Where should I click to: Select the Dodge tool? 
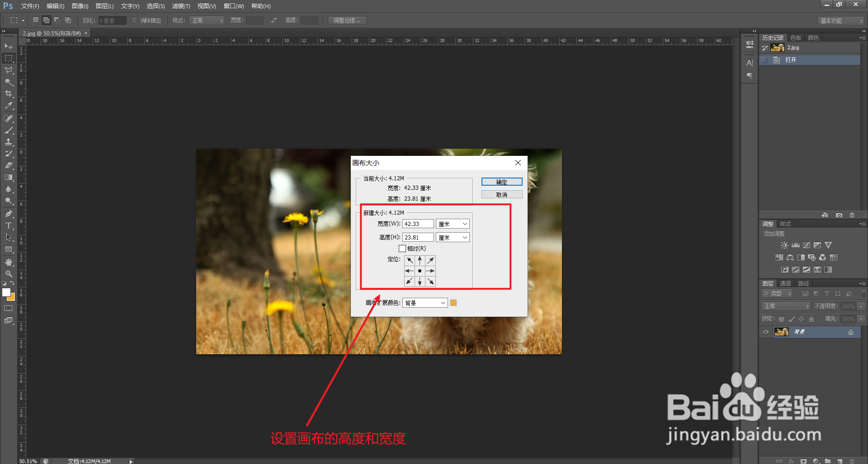[9, 201]
